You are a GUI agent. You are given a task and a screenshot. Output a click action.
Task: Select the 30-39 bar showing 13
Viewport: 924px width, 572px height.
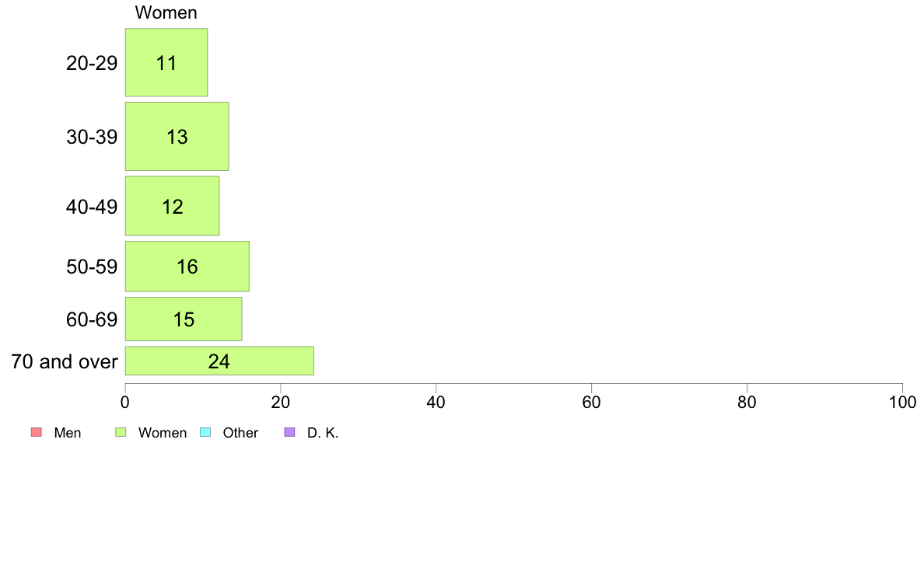(x=177, y=137)
